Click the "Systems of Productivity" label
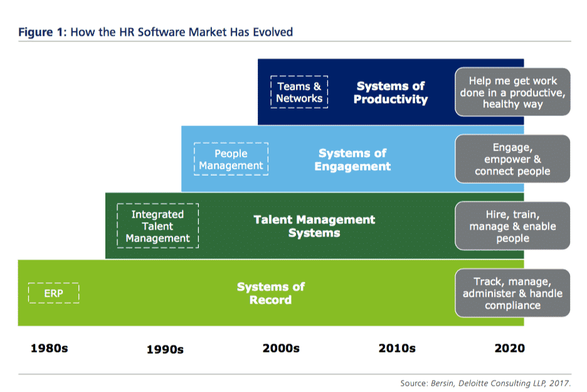The image size is (587, 392). pos(391,92)
